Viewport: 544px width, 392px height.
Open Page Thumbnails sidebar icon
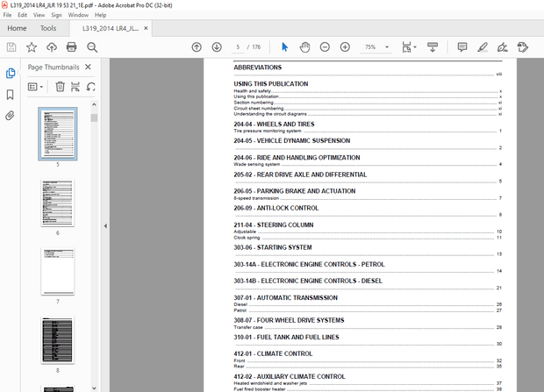point(11,73)
